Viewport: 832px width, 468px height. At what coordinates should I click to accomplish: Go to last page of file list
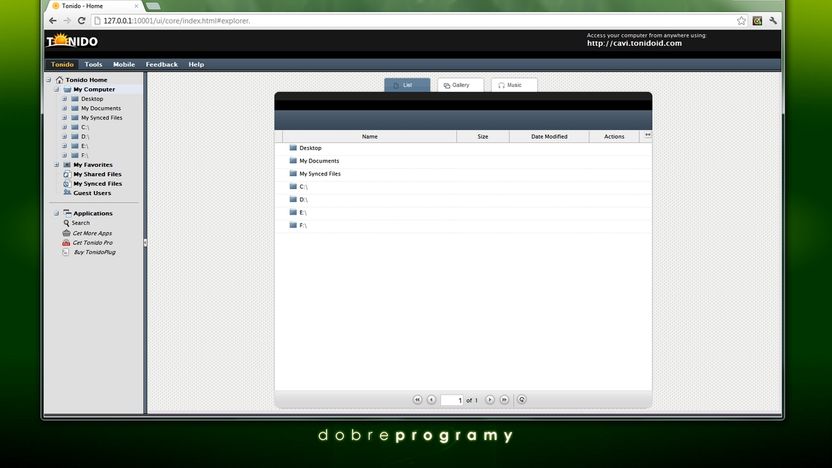[x=504, y=400]
